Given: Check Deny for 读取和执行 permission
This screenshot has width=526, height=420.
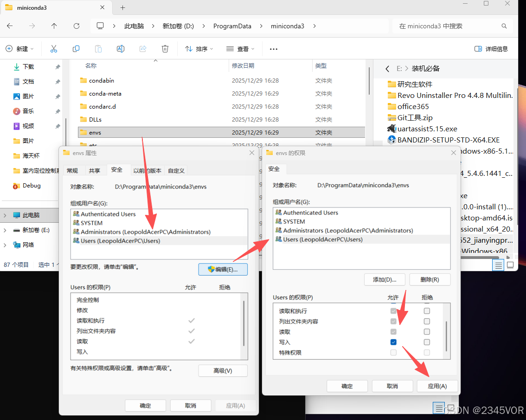Looking at the screenshot, I should (427, 311).
